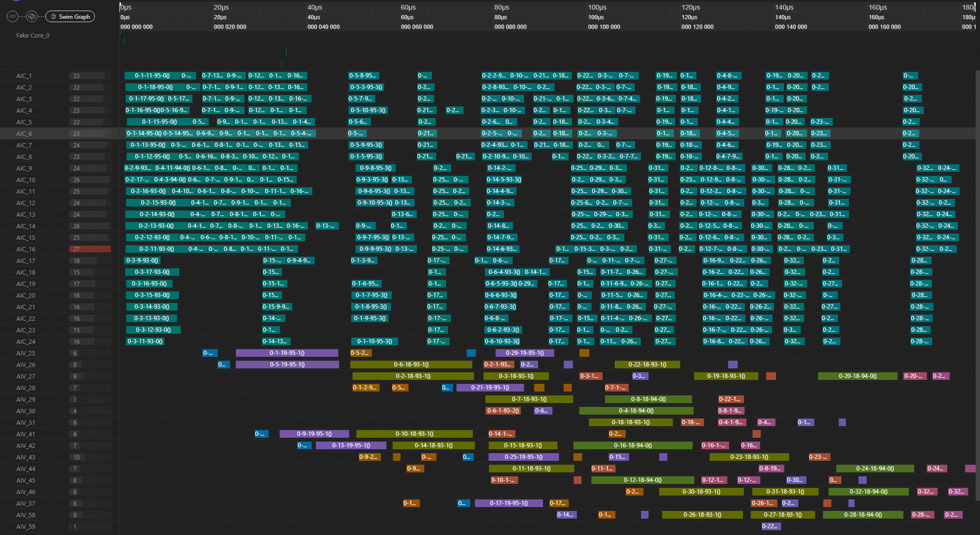Click the graph pipeline step icon
The height and width of the screenshot is (535, 980).
pyautogui.click(x=32, y=16)
